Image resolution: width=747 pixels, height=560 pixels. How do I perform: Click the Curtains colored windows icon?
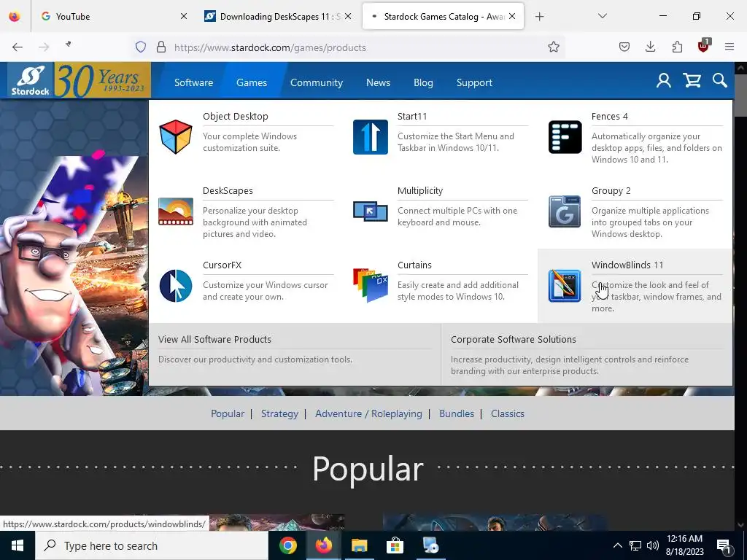click(x=370, y=285)
